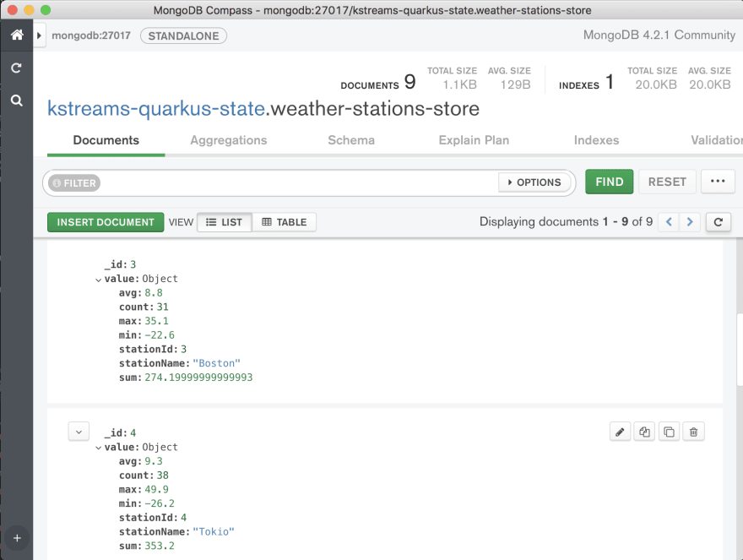
Task: Click the vertical scrollbar on the right edge
Action: click(x=740, y=350)
